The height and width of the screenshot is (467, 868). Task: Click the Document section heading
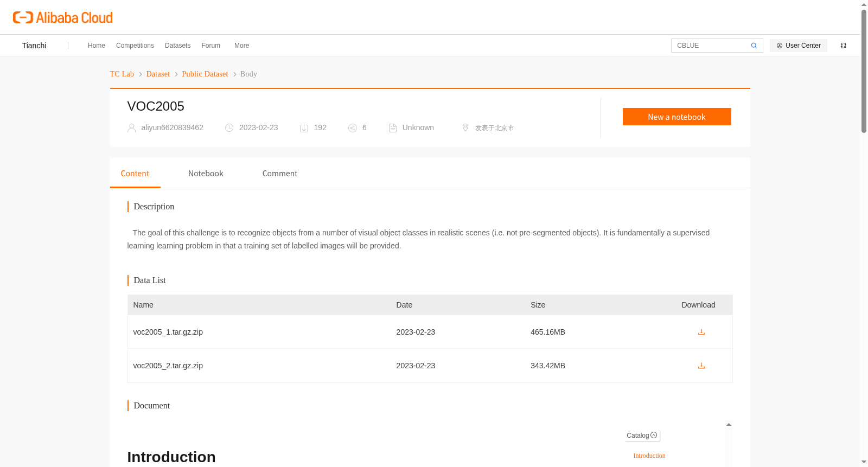click(152, 406)
